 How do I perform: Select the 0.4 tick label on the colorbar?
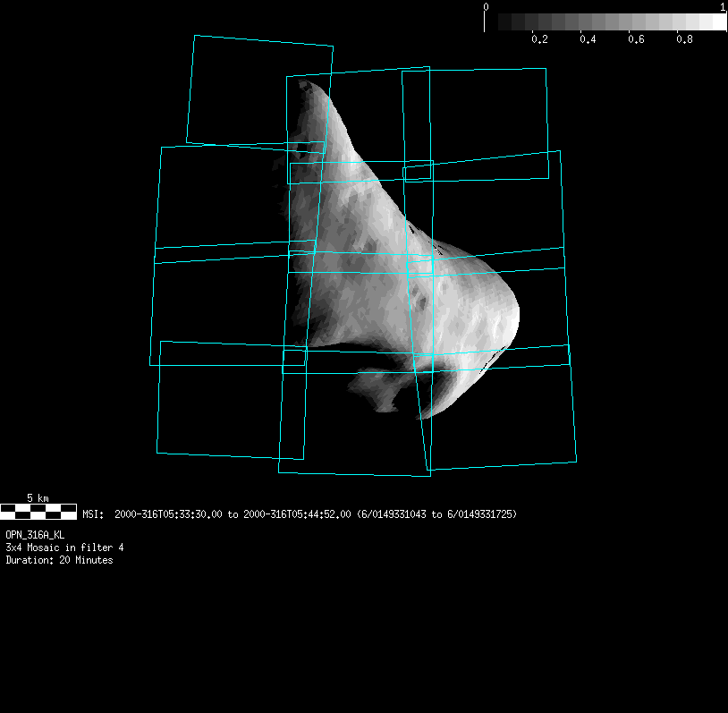[588, 40]
